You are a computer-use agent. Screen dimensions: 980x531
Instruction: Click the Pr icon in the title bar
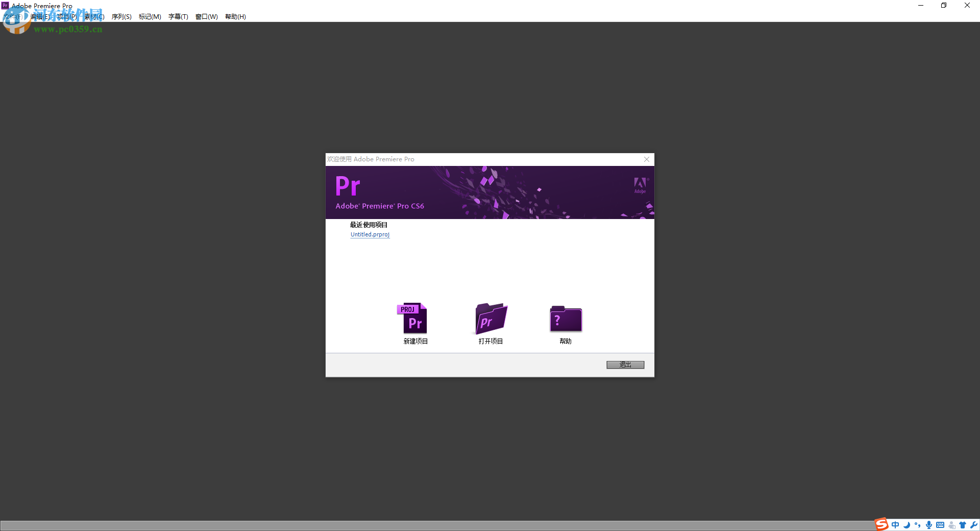(x=5, y=5)
